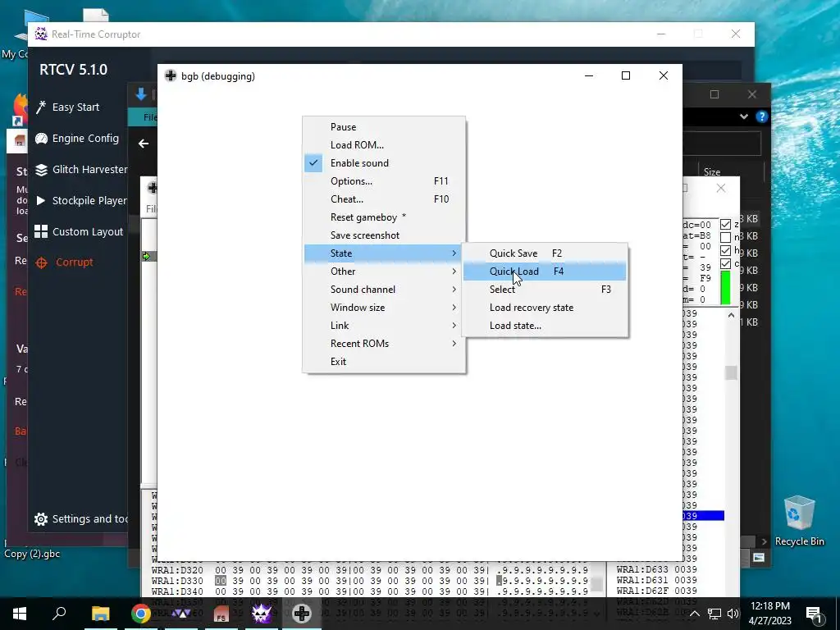
Task: Choose Select (F3) state slot entry
Action: tap(545, 290)
